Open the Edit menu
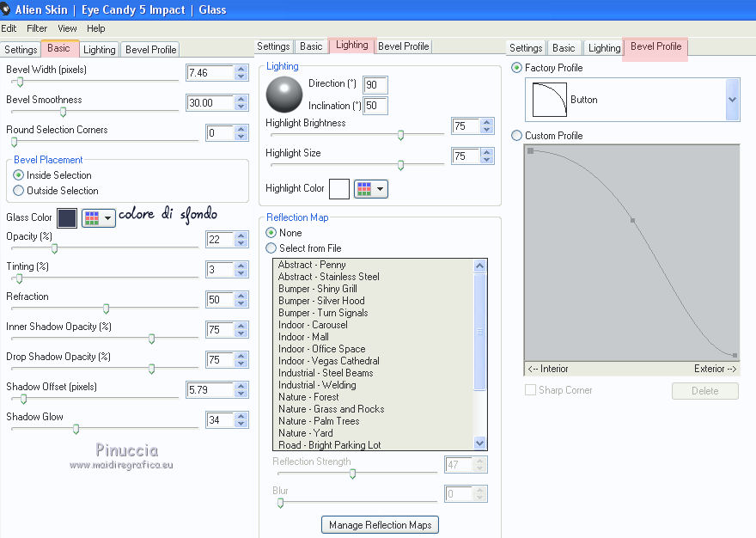This screenshot has height=538, width=756. pos(9,28)
